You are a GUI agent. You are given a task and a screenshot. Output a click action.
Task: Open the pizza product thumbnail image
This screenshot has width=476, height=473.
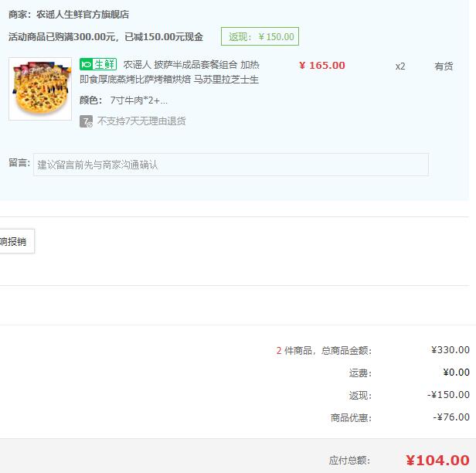40,89
